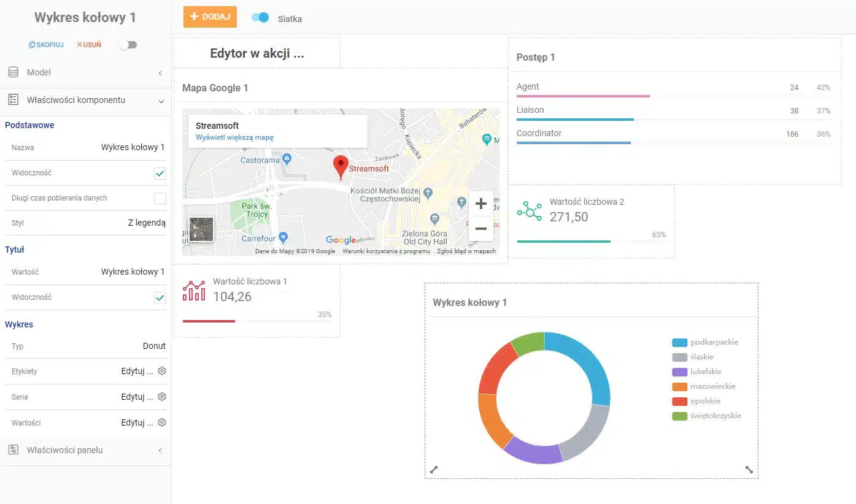
Task: Select the Mapa Google 1 heading
Action: pos(215,88)
